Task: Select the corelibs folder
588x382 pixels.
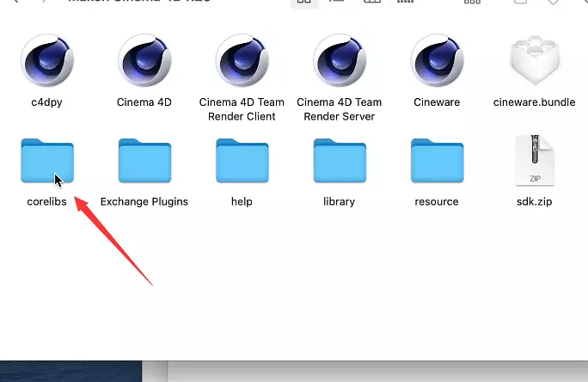Action: [x=47, y=161]
